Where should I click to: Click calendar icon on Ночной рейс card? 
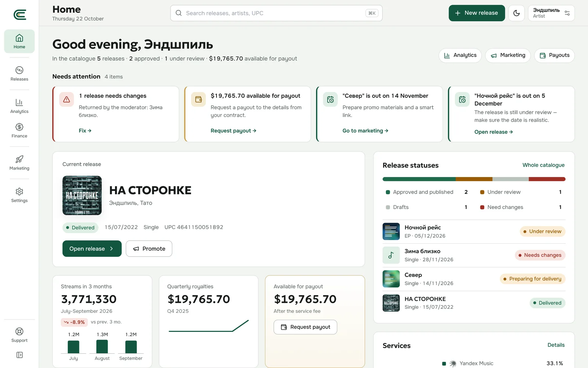tap(462, 99)
